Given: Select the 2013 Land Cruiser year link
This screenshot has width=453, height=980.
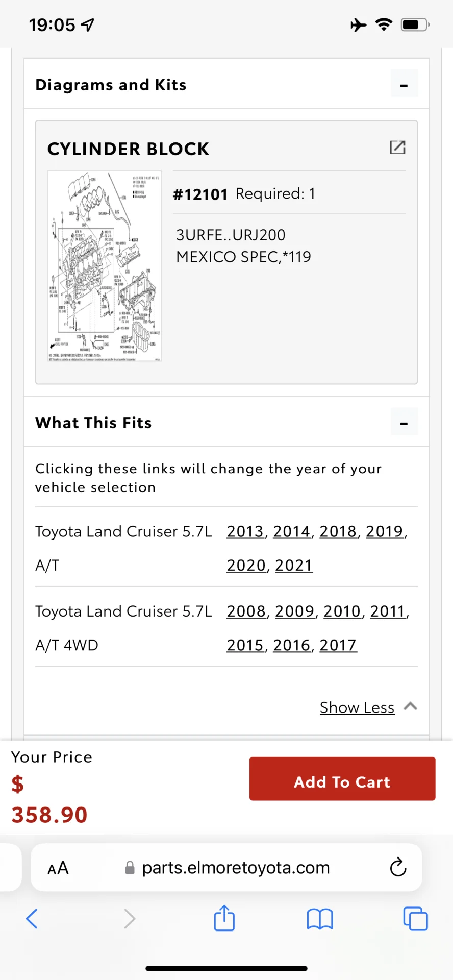Looking at the screenshot, I should (245, 531).
